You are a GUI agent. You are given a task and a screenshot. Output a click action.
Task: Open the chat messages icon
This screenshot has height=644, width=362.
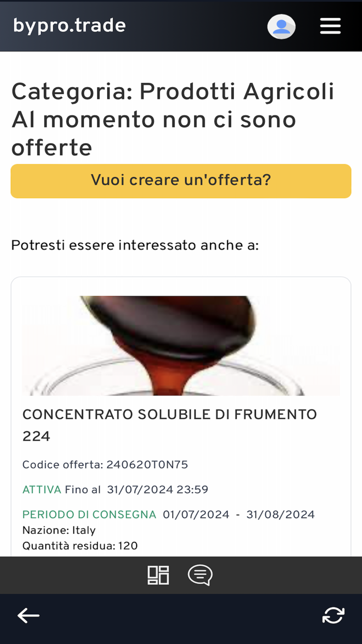tap(200, 575)
